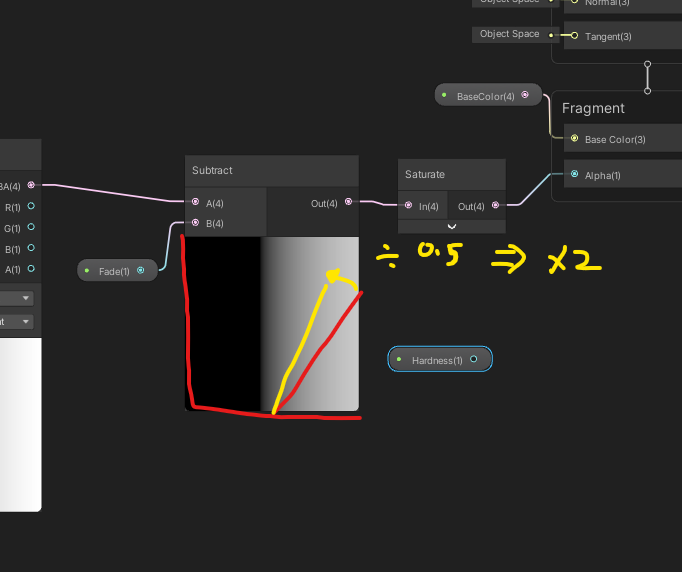Select the Hardness(1) property node
The image size is (682, 572).
point(440,359)
